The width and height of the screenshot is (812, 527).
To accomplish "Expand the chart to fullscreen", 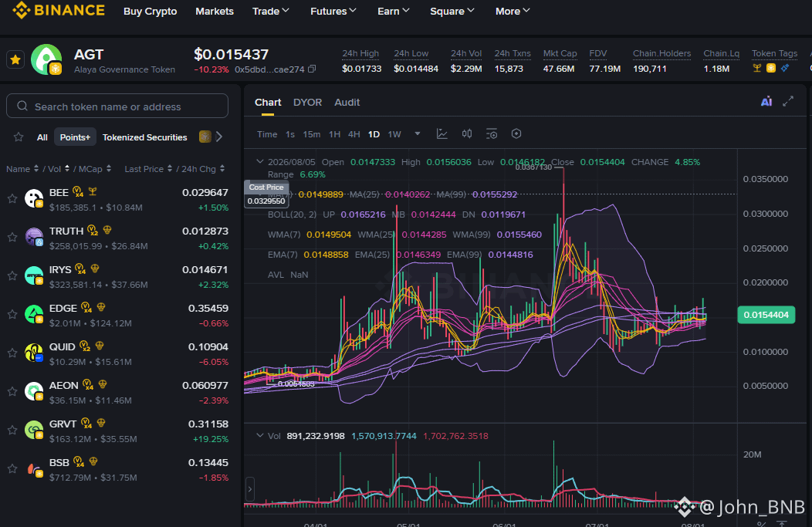I will (x=788, y=102).
